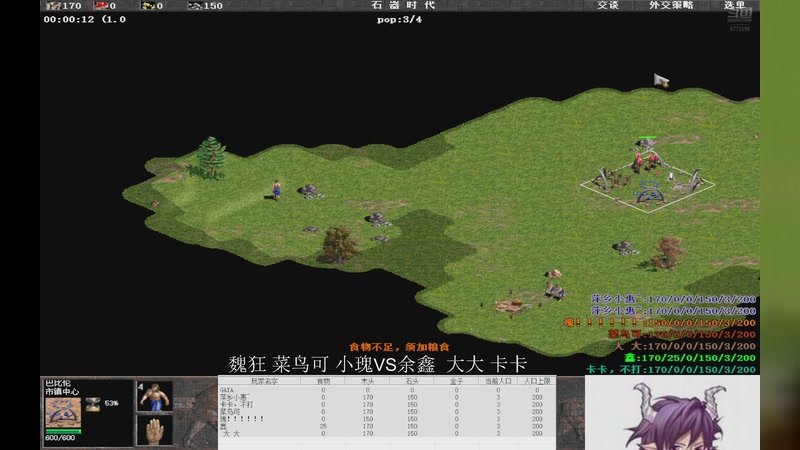Select 菜鸟可 row in player table
Screen dimensions: 800x450
pos(387,411)
